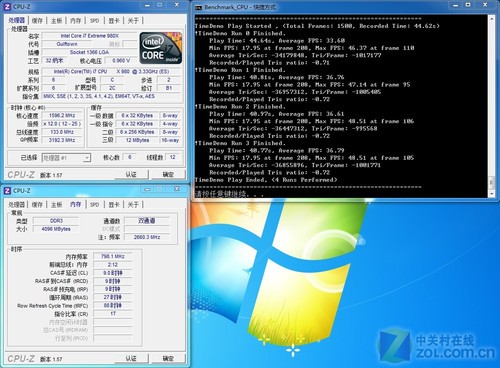
Task: Click the console icon in the Benchmark_CPU title bar
Action: [x=199, y=7]
